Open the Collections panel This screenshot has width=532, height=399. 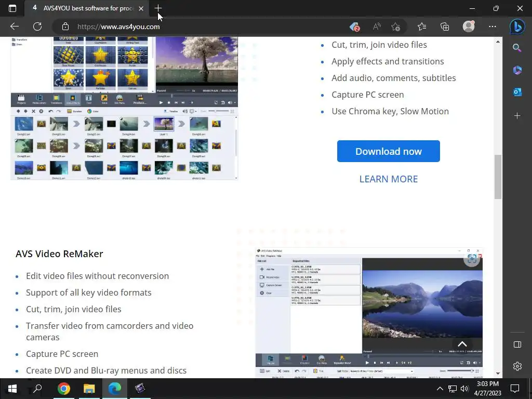[x=445, y=26]
